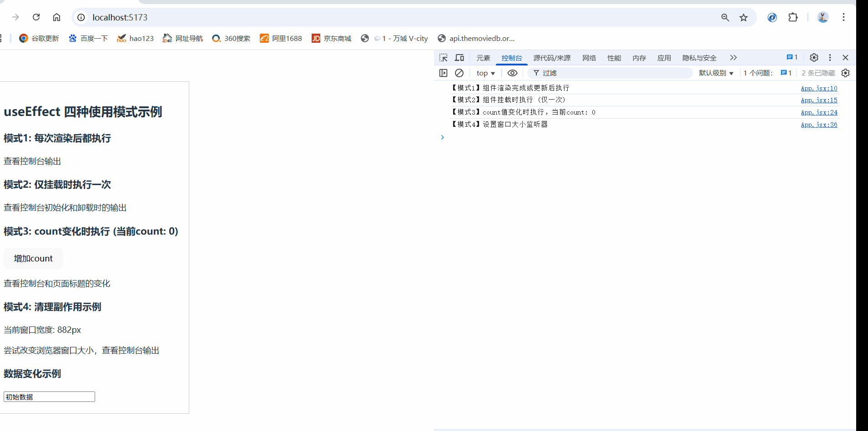Open console settings gear in filter bar

pyautogui.click(x=846, y=73)
